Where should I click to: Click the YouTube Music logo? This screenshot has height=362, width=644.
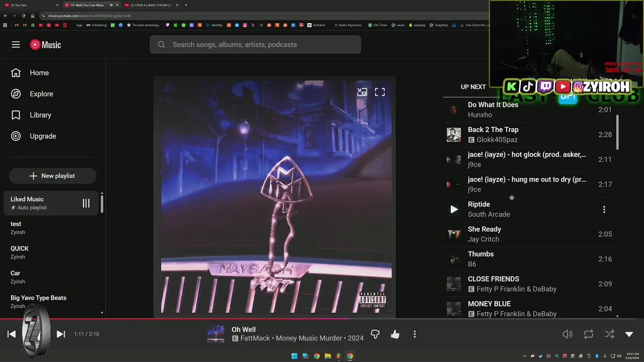tap(45, 45)
